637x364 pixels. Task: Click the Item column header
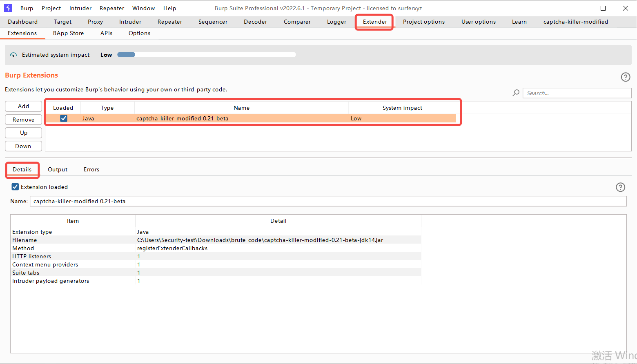point(73,221)
